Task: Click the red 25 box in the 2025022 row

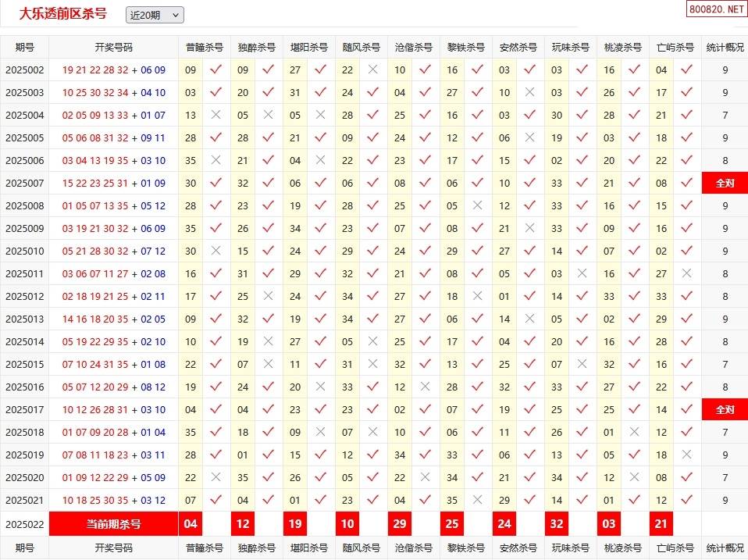Action: click(x=452, y=524)
